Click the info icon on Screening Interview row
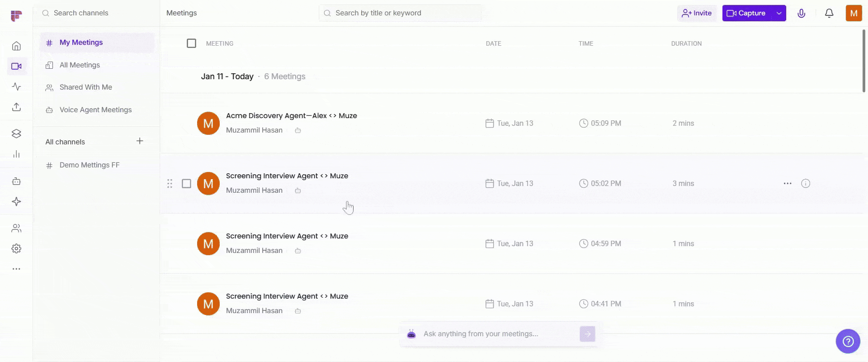 coord(805,183)
